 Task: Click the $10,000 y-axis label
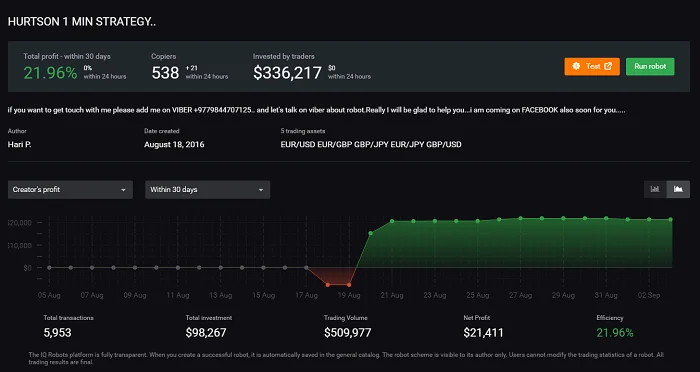click(x=19, y=245)
